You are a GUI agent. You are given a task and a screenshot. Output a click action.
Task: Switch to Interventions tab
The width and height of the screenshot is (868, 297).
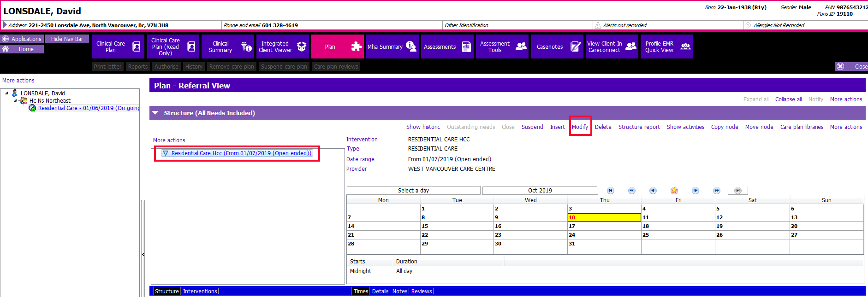click(x=200, y=291)
